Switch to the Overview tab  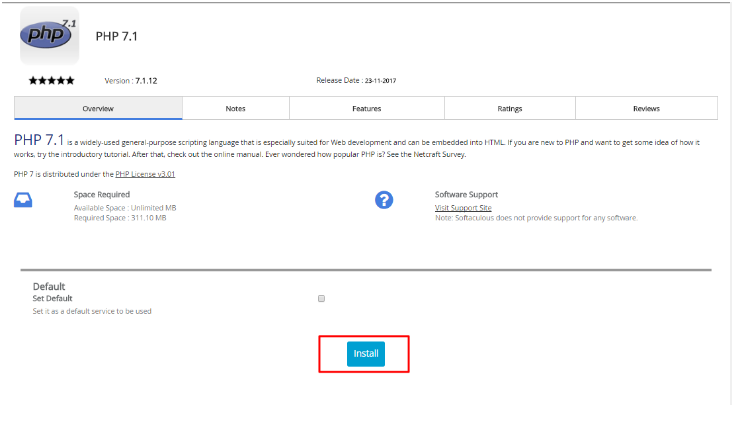coord(98,108)
